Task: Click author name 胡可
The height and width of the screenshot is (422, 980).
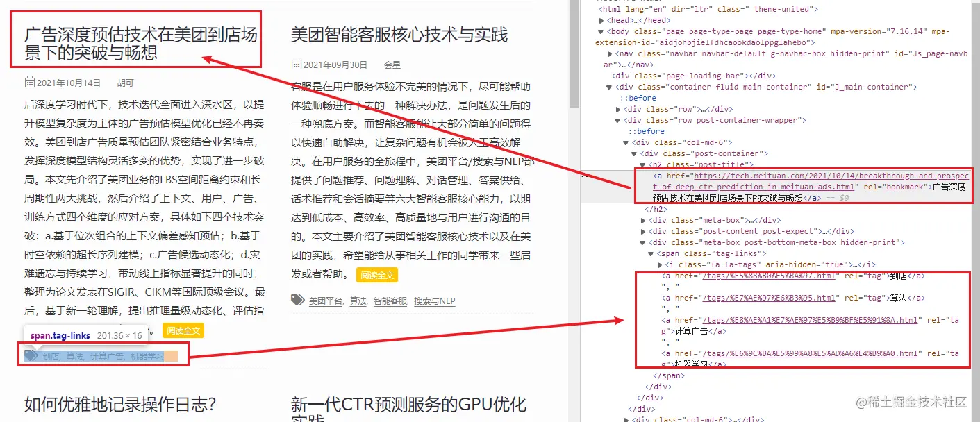Action: pyautogui.click(x=125, y=83)
